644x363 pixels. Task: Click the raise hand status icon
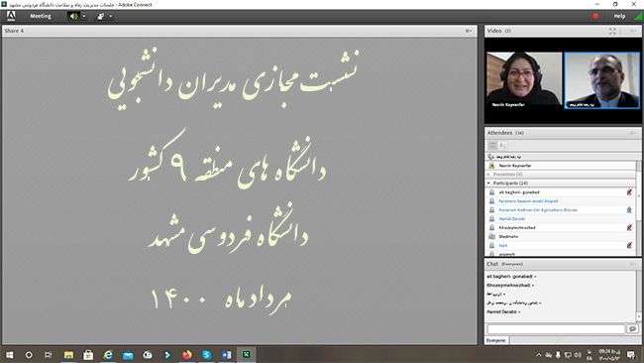tap(101, 16)
